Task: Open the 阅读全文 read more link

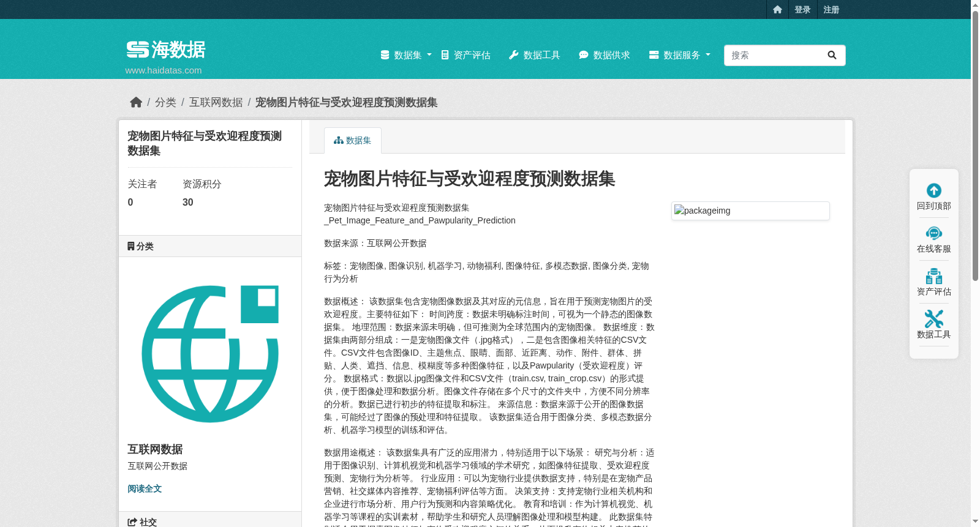Action: tap(145, 488)
